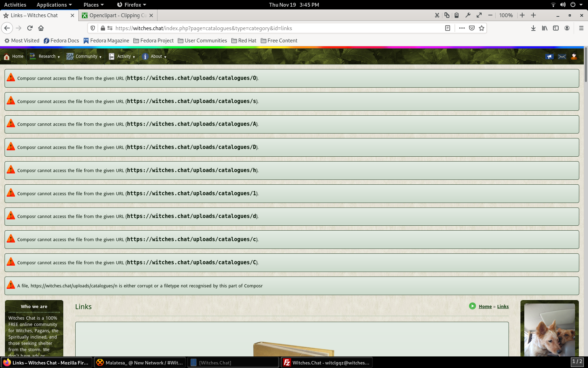Click the Pocket save icon in address bar
This screenshot has height=368, width=588.
click(472, 28)
